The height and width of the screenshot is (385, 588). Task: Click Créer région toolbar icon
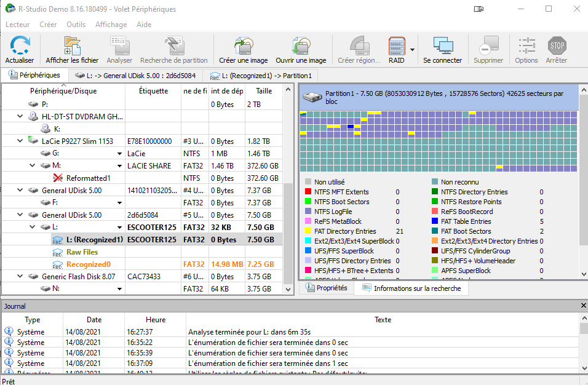(x=359, y=46)
